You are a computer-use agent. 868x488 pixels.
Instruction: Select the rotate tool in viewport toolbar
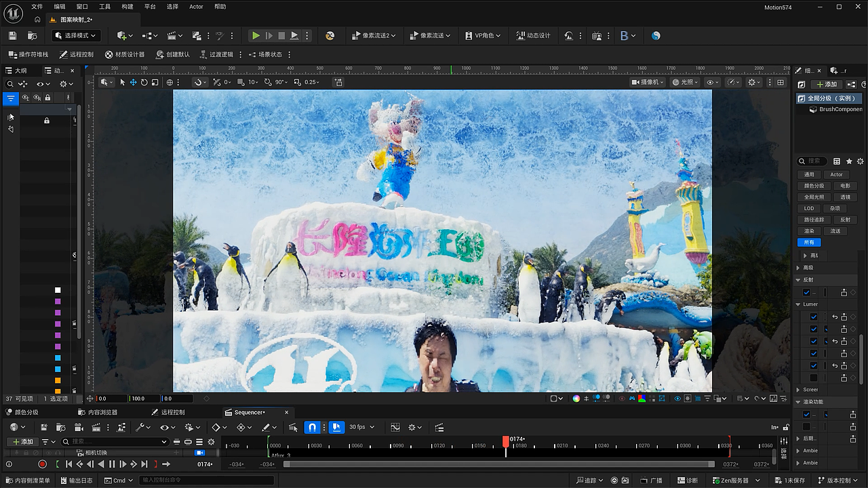pyautogui.click(x=144, y=82)
